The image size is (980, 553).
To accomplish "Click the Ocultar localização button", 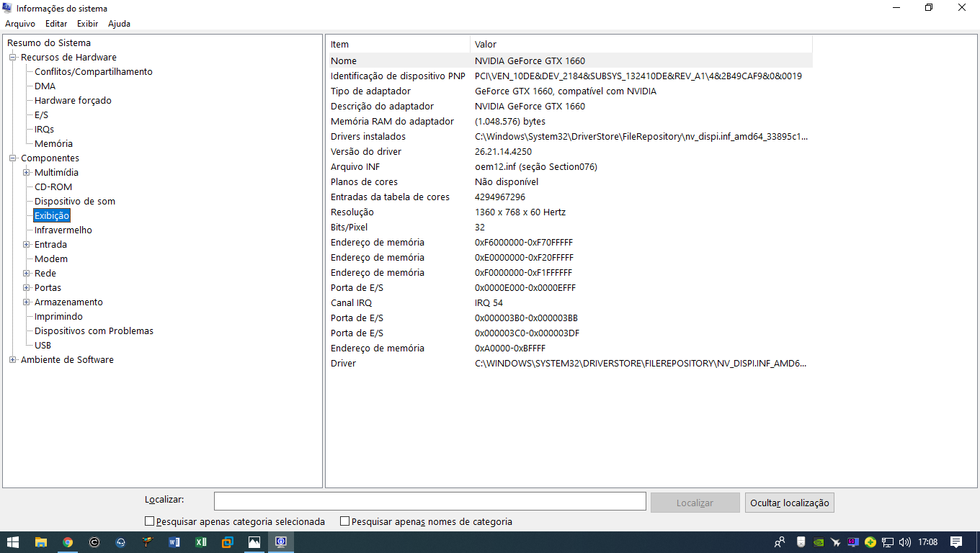I will [x=790, y=503].
